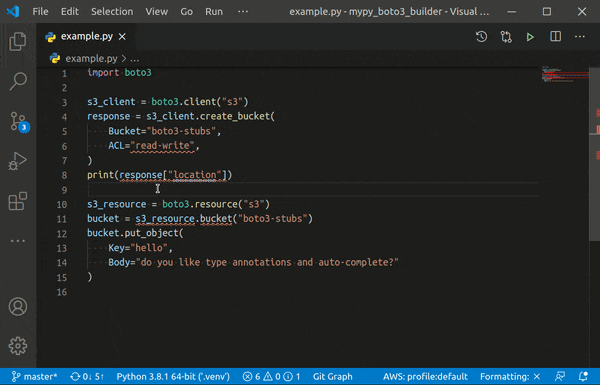Click boto3.resource call on line 10

216,204
